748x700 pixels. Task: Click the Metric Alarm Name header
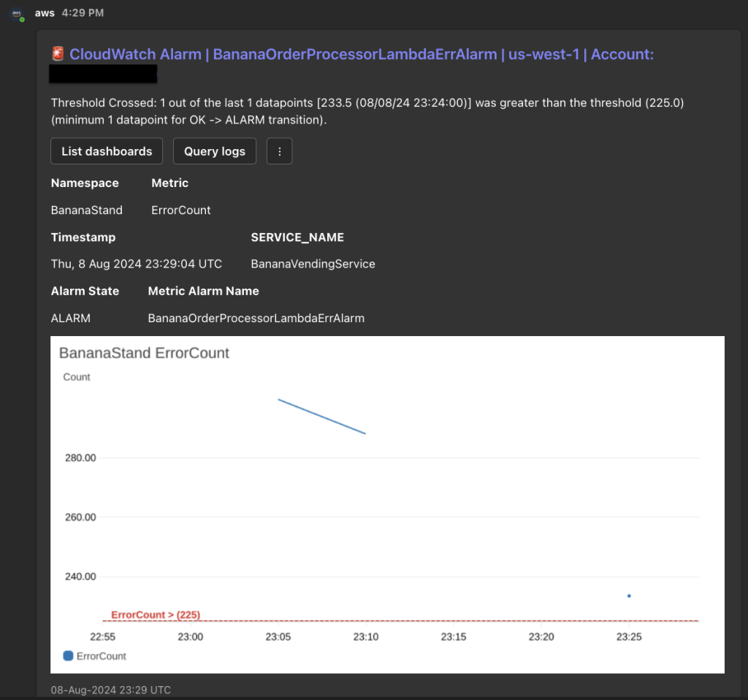point(203,291)
